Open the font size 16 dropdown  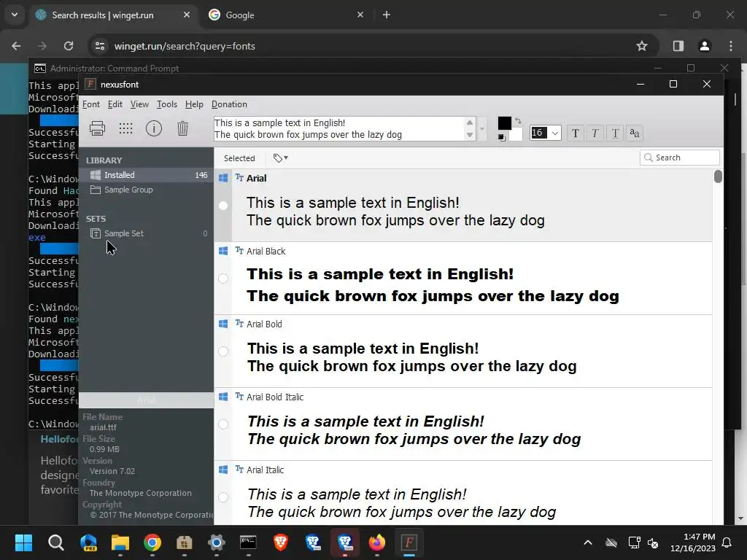555,133
